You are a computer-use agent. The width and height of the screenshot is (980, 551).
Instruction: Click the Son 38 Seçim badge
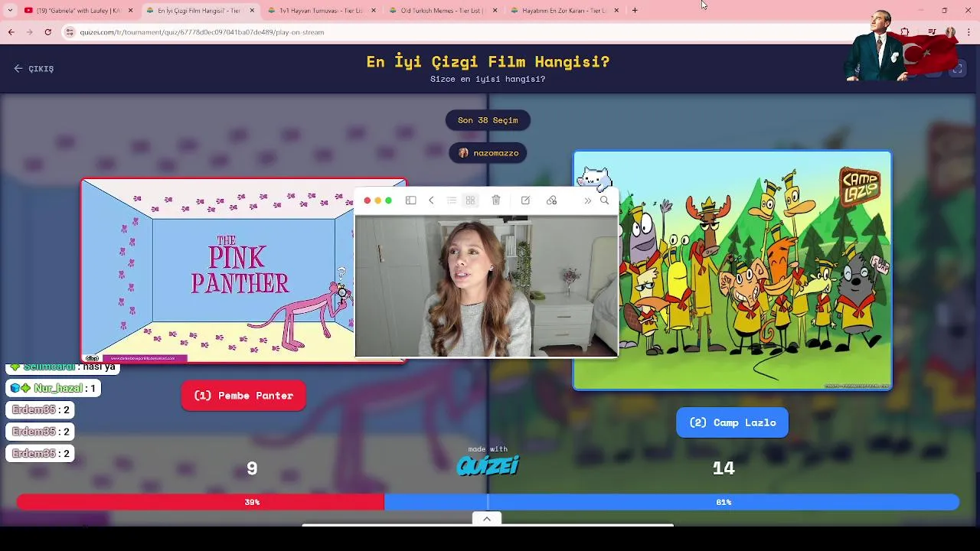(488, 120)
